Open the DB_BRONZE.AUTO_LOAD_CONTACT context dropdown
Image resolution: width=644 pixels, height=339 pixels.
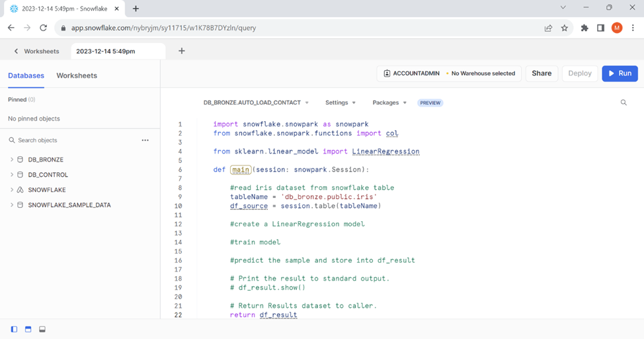point(256,103)
